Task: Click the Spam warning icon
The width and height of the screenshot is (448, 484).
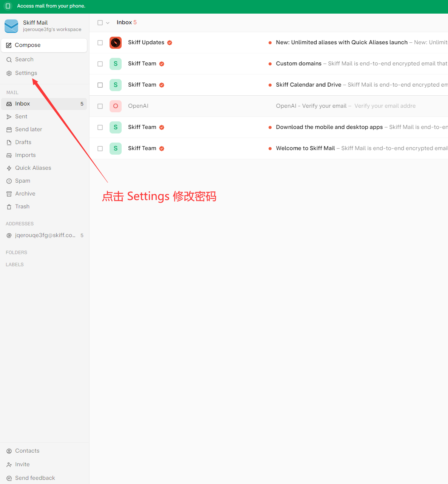Action: coord(9,181)
